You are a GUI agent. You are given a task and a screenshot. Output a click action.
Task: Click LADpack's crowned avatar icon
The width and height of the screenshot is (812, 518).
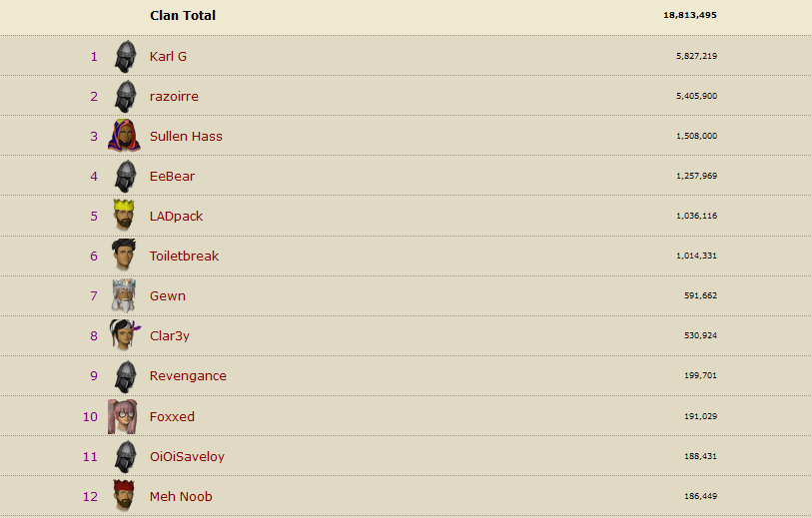point(124,216)
